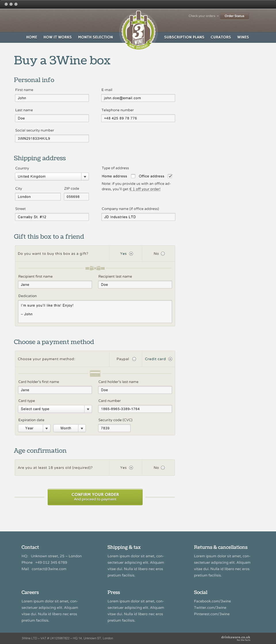
Task: Uncheck the Office address checkbox
Action: coord(170,176)
